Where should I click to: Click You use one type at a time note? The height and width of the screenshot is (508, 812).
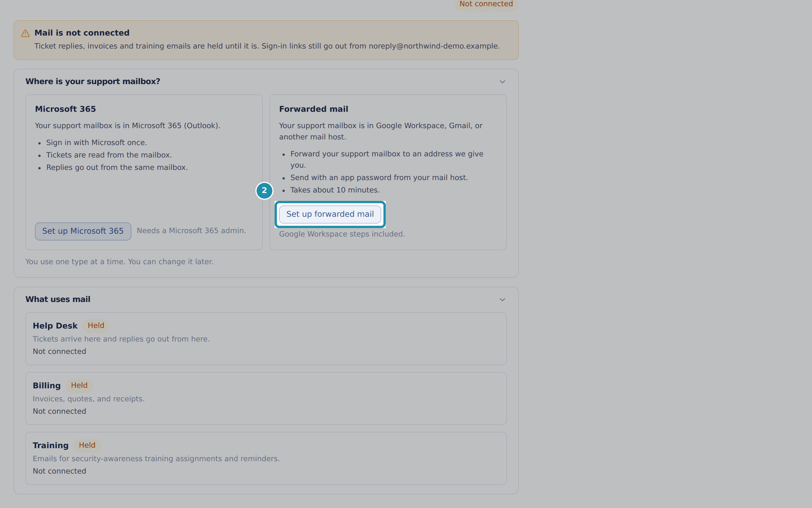(x=120, y=262)
